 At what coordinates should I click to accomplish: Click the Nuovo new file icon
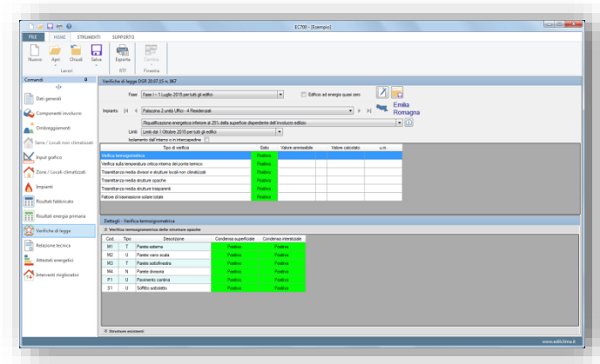[34, 51]
